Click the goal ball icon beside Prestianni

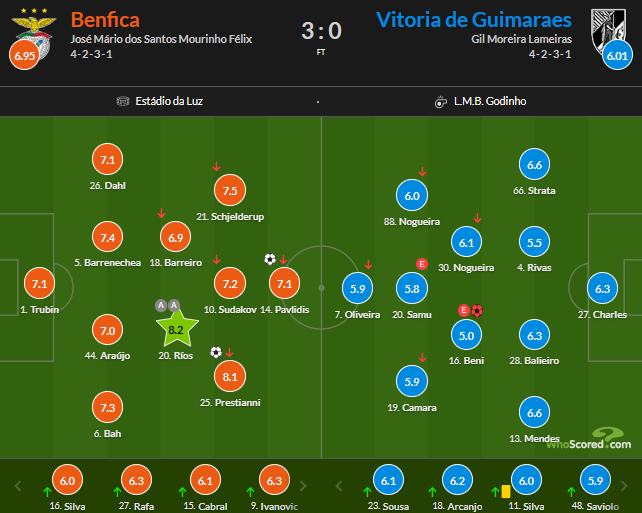216,352
